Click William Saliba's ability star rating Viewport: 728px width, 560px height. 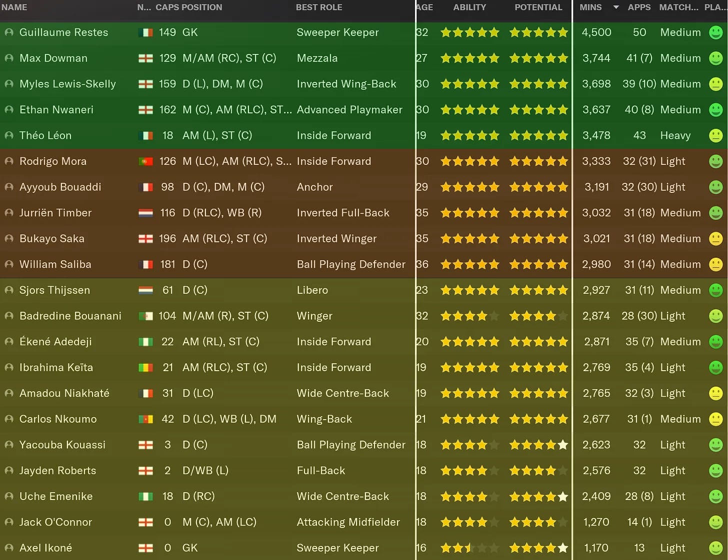click(x=469, y=264)
